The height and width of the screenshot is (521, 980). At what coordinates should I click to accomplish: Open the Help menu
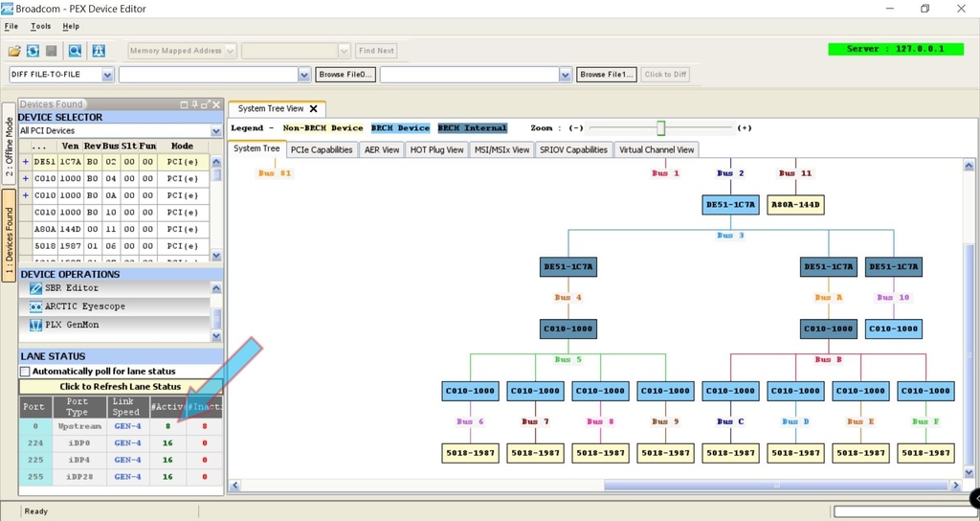71,26
